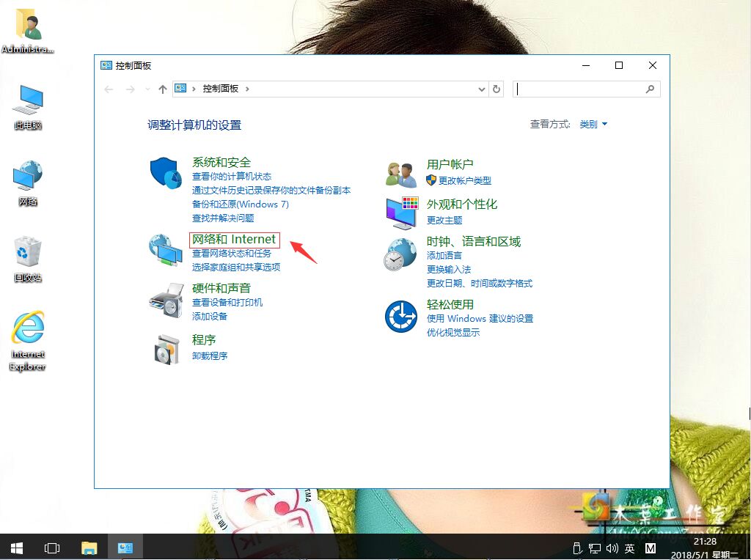The image size is (751, 560).
Task: Click 查看网络状态和任务 link
Action: point(232,253)
